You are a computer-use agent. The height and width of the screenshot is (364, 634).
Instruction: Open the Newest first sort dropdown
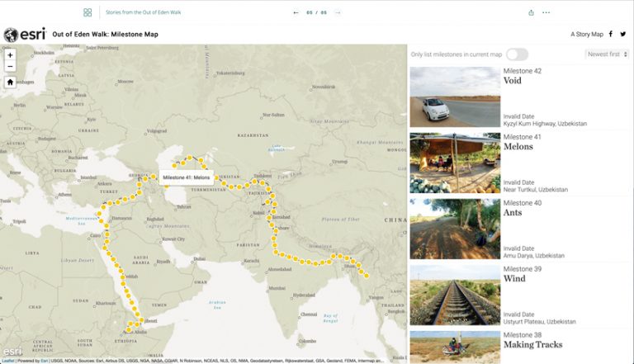[x=605, y=54]
